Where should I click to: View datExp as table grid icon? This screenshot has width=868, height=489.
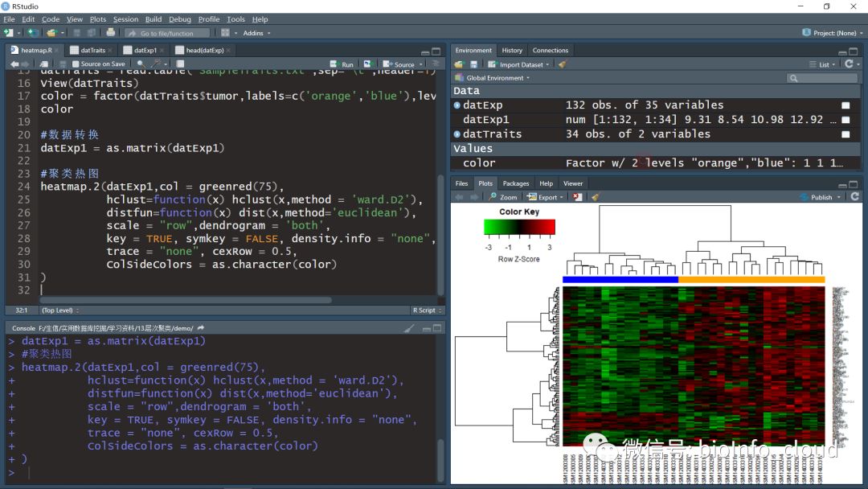pos(845,105)
